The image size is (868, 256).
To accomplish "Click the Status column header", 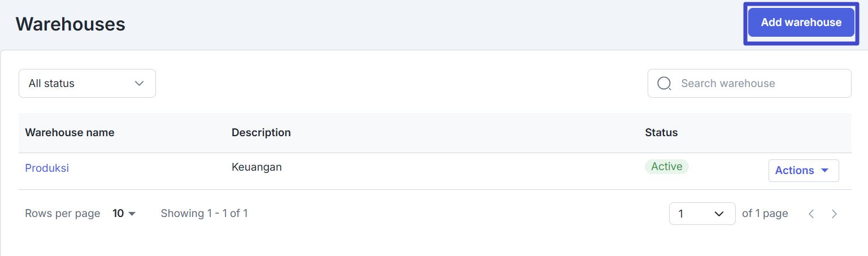I will (x=661, y=133).
